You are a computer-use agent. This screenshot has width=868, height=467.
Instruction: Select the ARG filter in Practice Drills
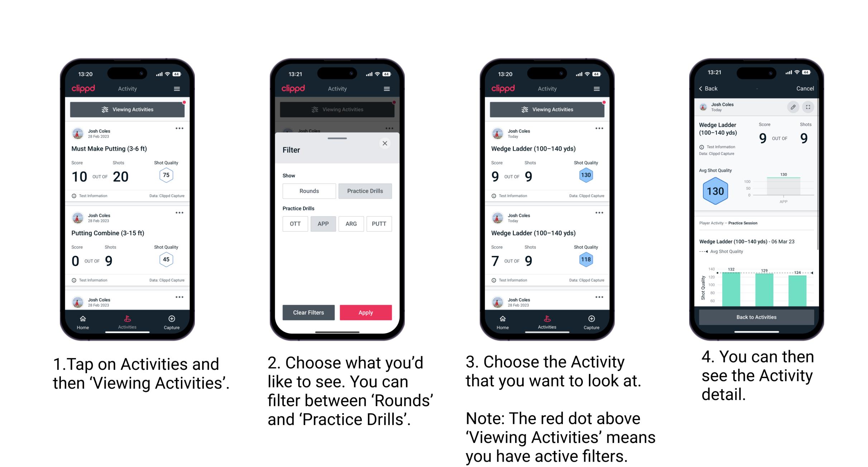pyautogui.click(x=350, y=224)
